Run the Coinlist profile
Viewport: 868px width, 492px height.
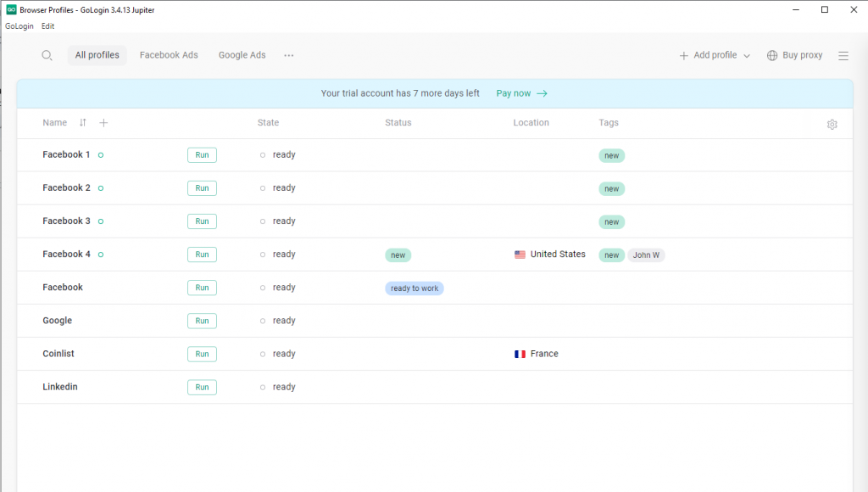tap(202, 355)
